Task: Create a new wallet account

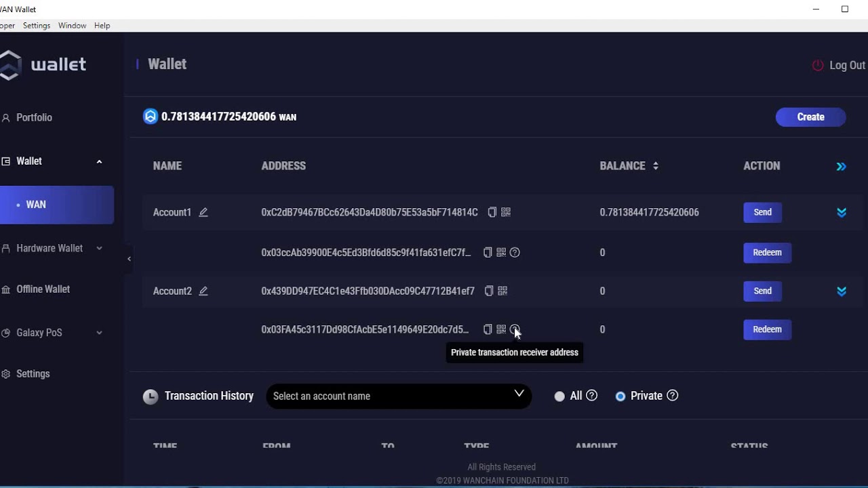Action: (x=810, y=117)
